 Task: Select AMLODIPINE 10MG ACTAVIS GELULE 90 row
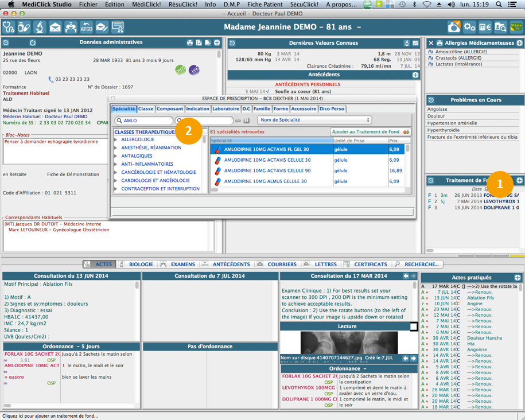pos(266,171)
